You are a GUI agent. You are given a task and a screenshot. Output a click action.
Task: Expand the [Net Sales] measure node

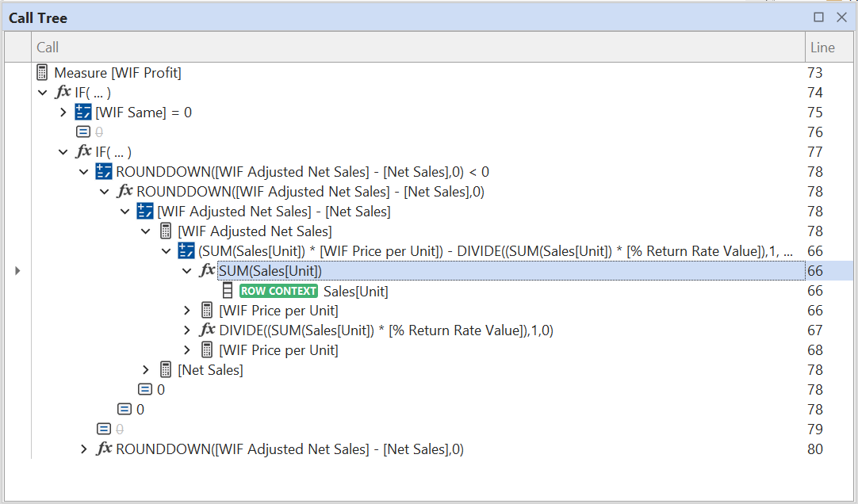[146, 370]
